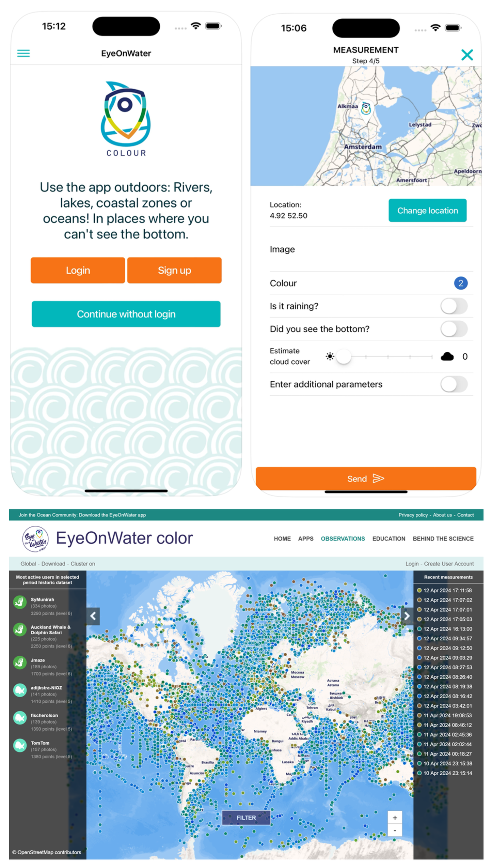Adjust the cloud cover estimate slider
492x868 pixels.
[x=344, y=356]
